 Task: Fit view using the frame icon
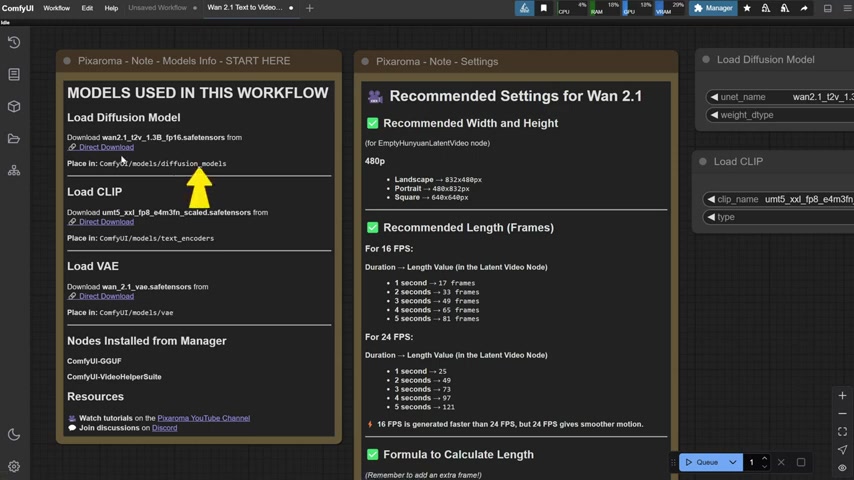pos(842,432)
